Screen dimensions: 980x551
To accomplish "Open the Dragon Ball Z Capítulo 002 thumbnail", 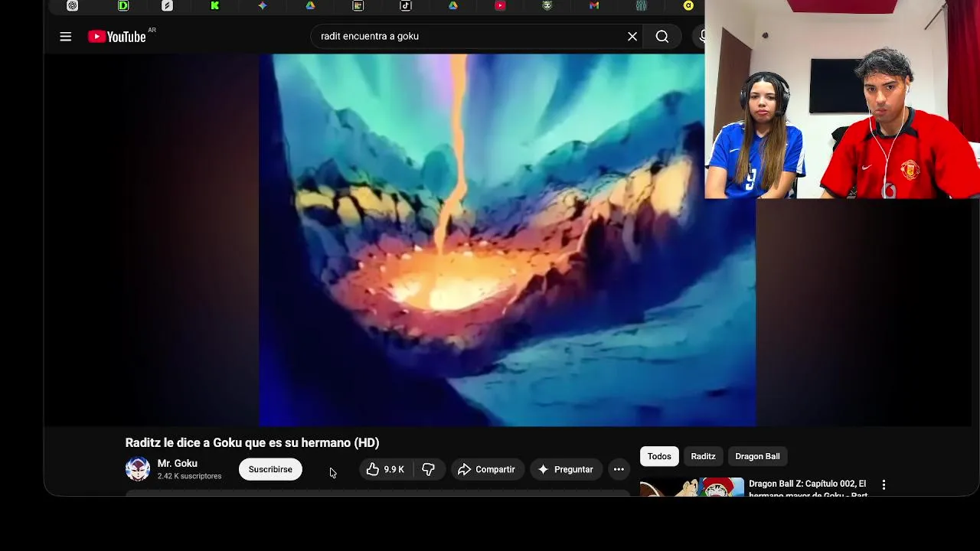I will (692, 487).
